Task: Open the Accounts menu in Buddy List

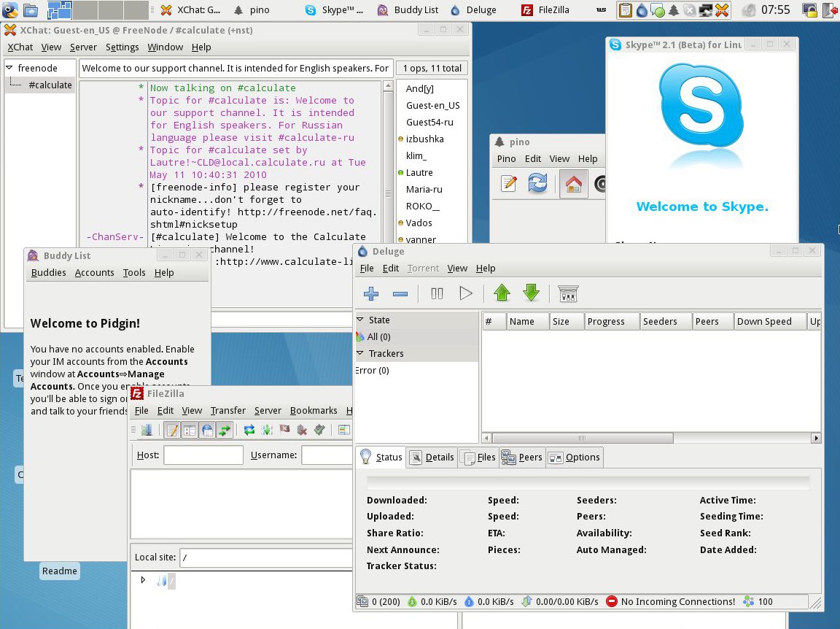Action: 94,272
